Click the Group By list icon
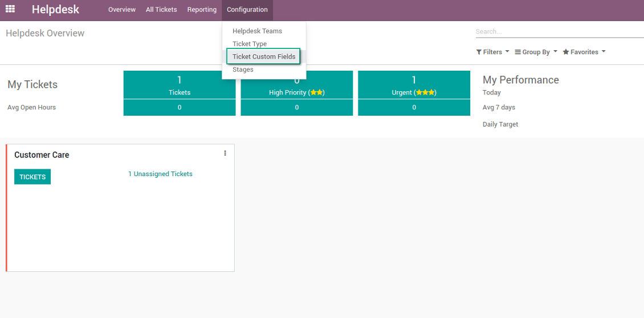Image resolution: width=644 pixels, height=318 pixels. point(518,52)
